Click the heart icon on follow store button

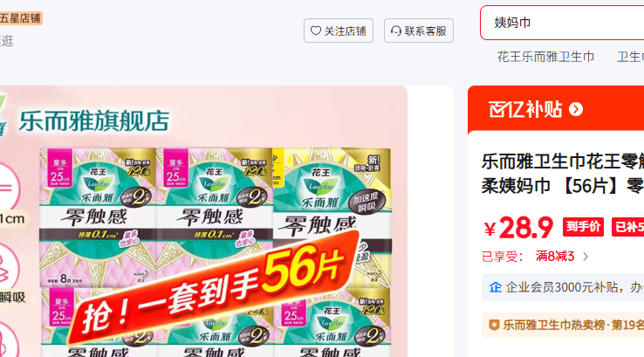(315, 31)
